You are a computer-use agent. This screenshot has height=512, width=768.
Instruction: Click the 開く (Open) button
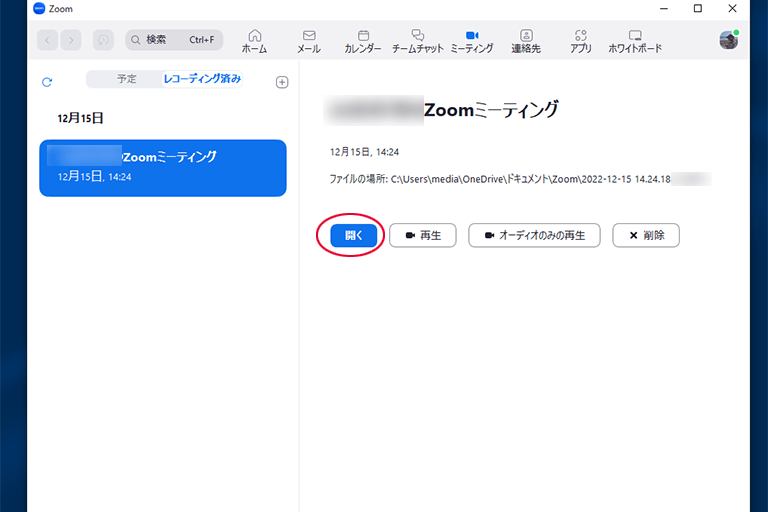tap(354, 235)
